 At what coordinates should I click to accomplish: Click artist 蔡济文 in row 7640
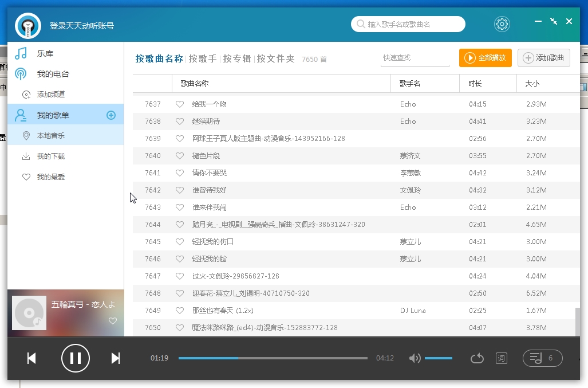point(411,156)
